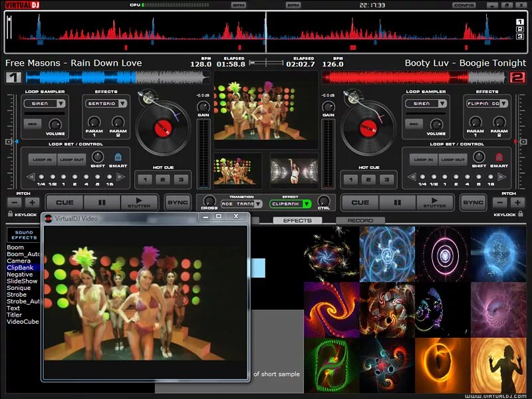This screenshot has width=532, height=399.
Task: Trigger Hot Cue 1 on deck 2
Action: pos(350,179)
